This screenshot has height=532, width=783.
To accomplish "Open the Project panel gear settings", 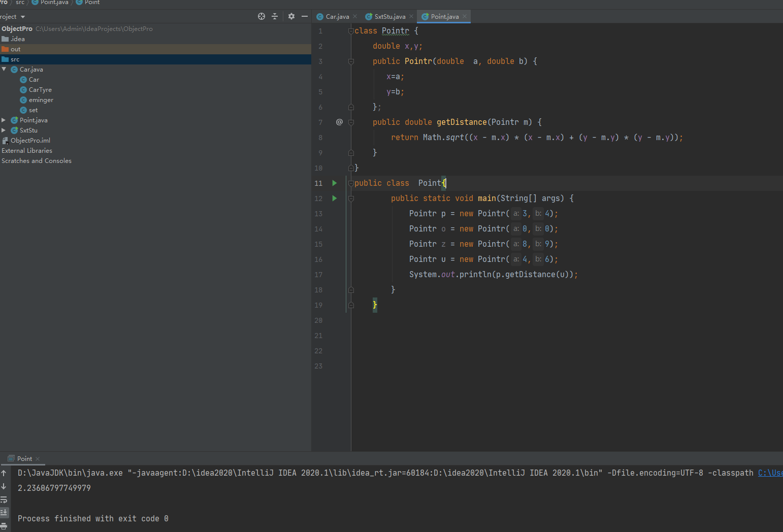I will coord(291,16).
